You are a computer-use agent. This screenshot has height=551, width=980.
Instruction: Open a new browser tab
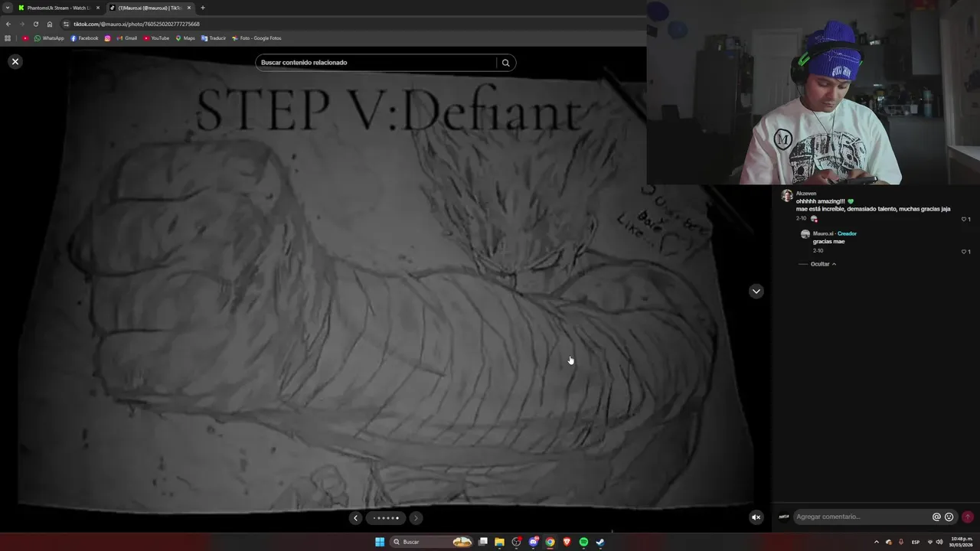[203, 8]
